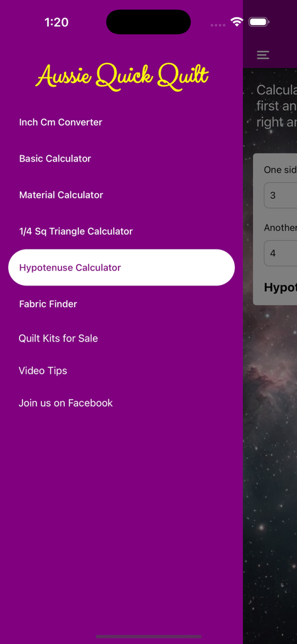
Task: Open Inch Cm Converter
Action: [x=121, y=123]
